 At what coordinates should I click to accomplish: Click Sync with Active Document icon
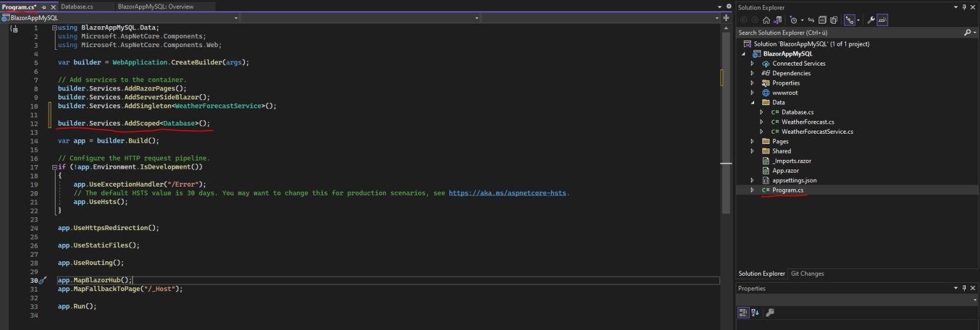(812, 20)
